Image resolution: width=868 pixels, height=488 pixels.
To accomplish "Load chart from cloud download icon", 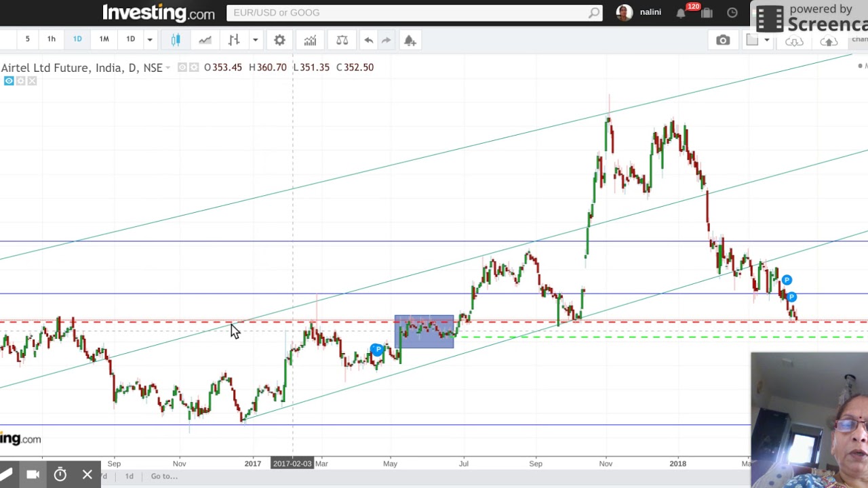I will coord(794,41).
